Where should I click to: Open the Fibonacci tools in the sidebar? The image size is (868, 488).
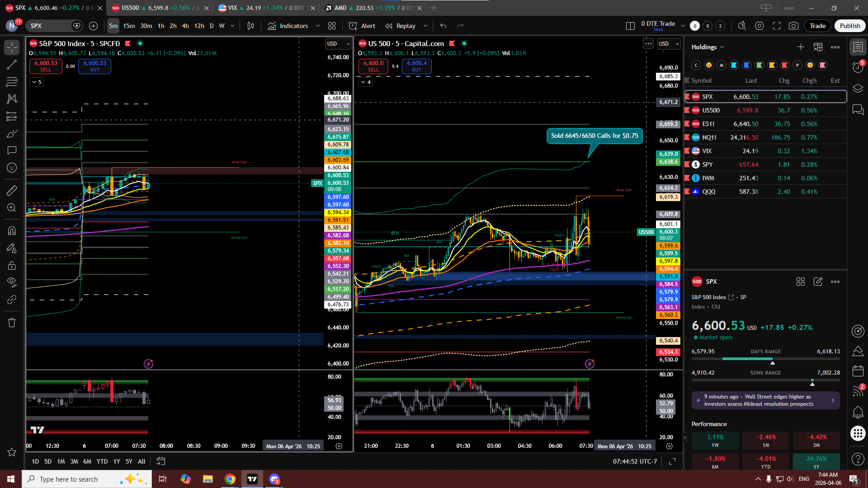[x=12, y=82]
